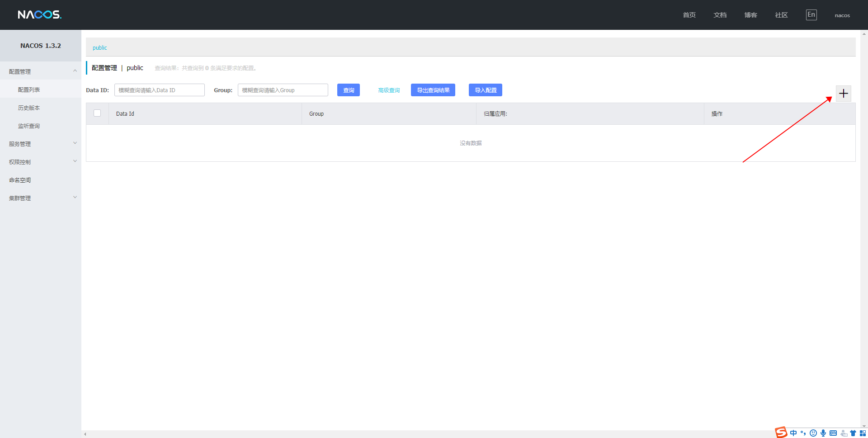Open the Sogou skin shirt icon
Screen dimensions: 868x438
[853, 433]
